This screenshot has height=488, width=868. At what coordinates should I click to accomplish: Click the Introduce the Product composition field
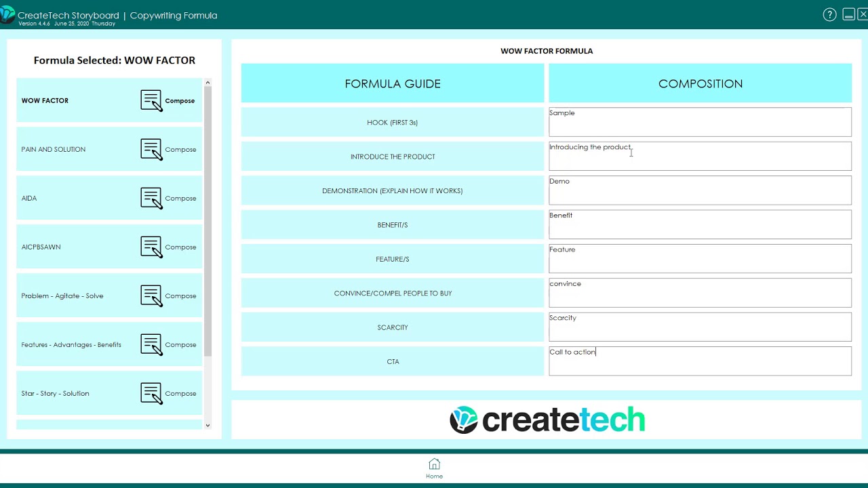700,156
